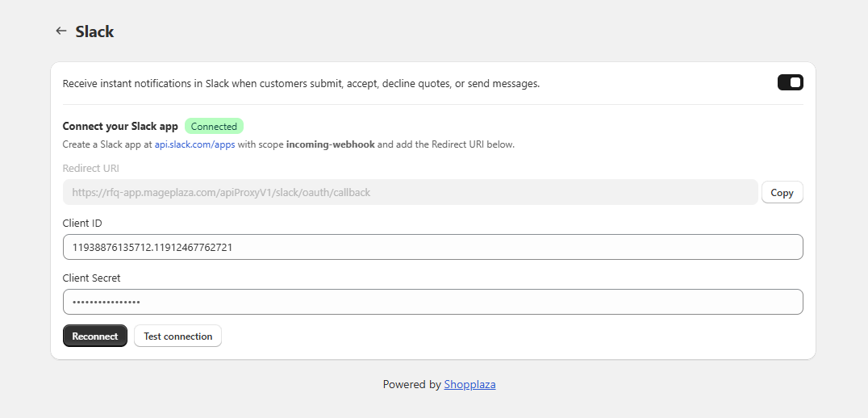Click the 'incoming-webhook' scope text
Screen dimensions: 868x418
click(x=331, y=144)
